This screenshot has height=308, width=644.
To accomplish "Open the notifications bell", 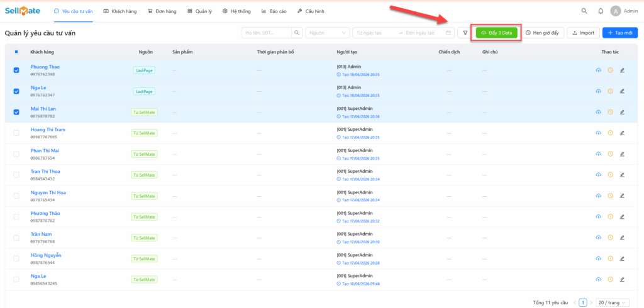I will (x=601, y=11).
